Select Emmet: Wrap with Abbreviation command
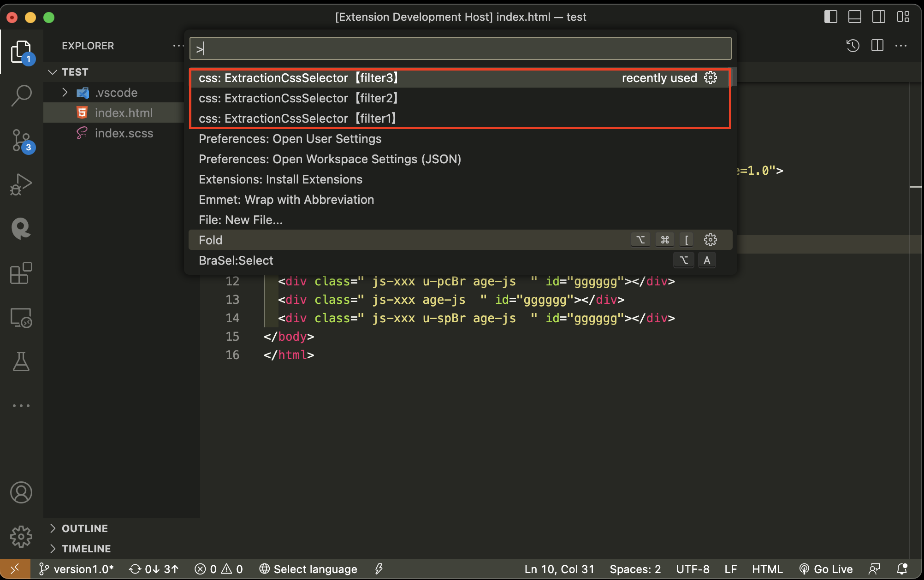924x580 pixels. click(286, 200)
